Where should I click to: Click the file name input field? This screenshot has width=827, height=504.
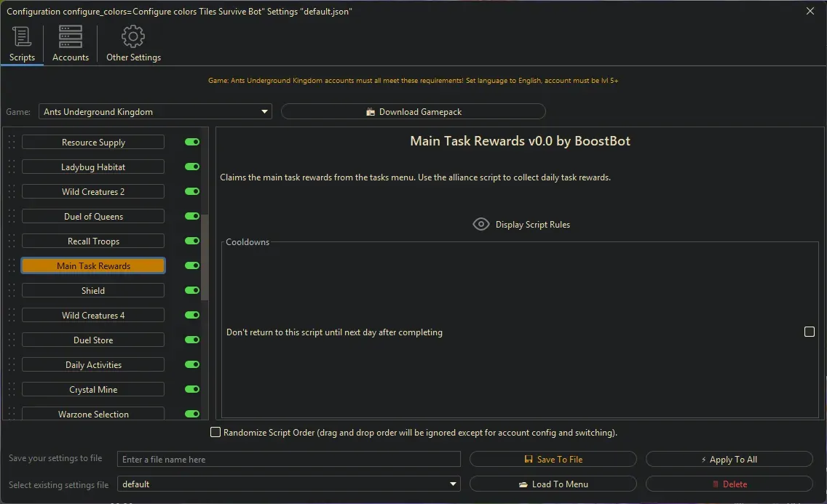click(288, 459)
